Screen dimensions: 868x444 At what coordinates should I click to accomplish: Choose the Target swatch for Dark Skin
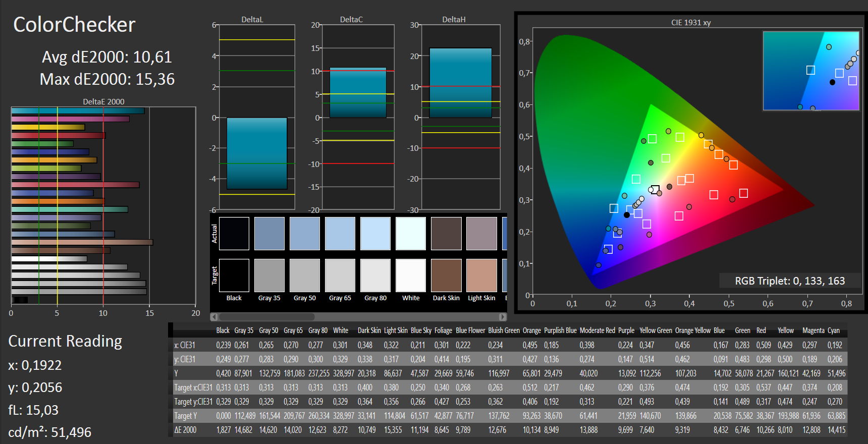click(446, 275)
